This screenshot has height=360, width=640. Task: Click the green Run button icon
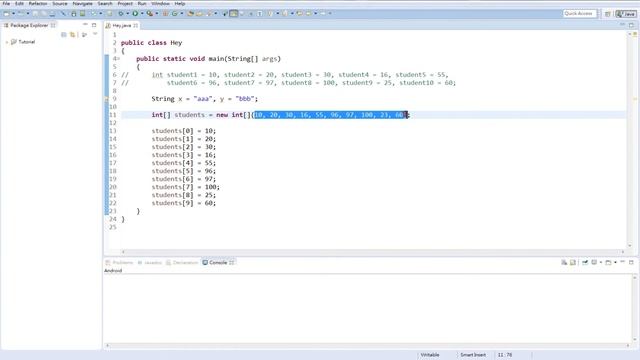tap(135, 13)
